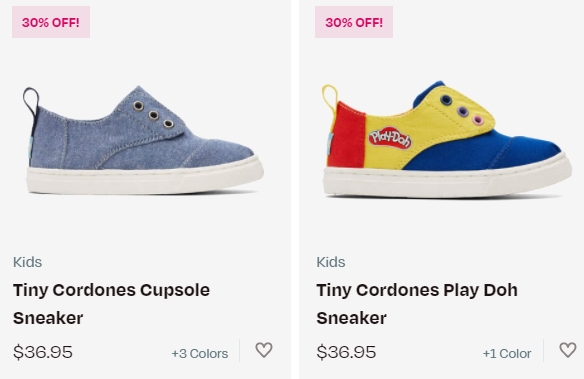Viewport: 584px width, 379px height.
Task: Click the yellow heel pull loop
Action: (330, 98)
